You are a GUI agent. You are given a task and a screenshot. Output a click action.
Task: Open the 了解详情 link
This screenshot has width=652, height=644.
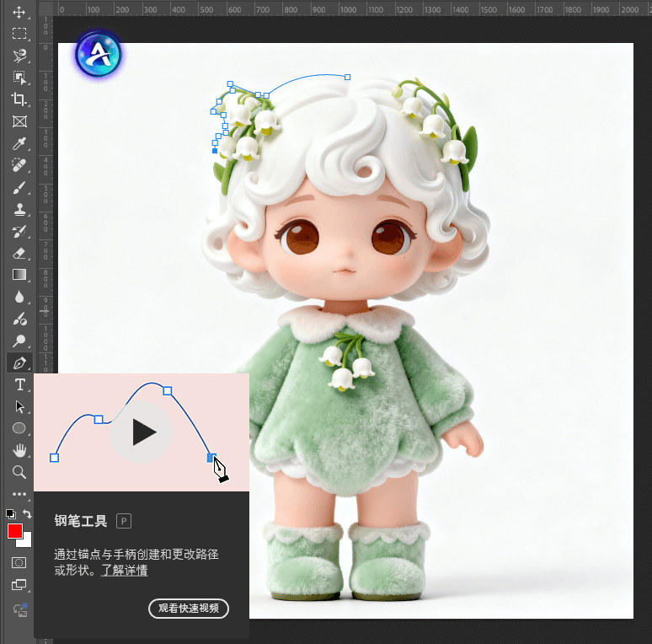125,571
